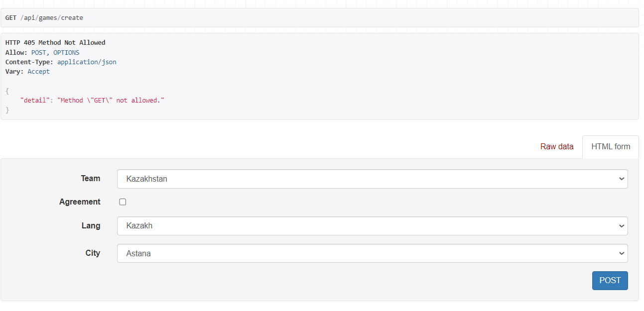The image size is (644, 311).
Task: Click the application/json content type value
Action: [x=87, y=62]
